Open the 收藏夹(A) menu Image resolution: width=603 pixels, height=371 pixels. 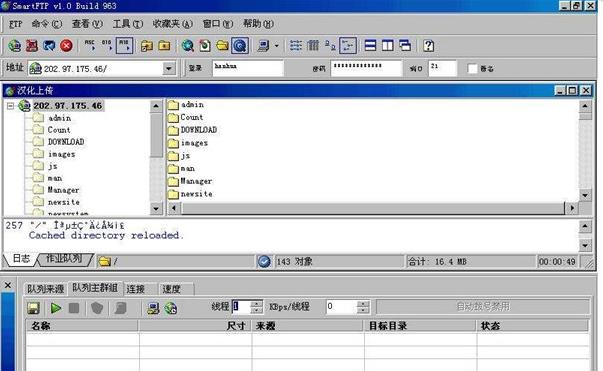point(172,24)
